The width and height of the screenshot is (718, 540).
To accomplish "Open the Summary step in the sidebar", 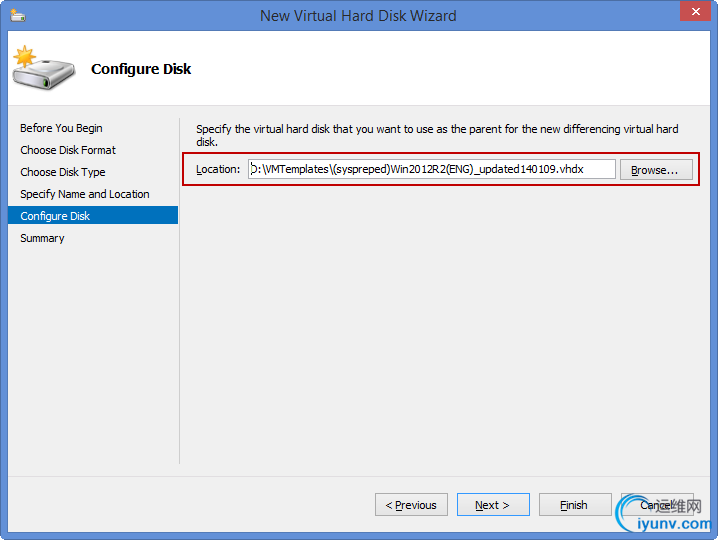I will tap(42, 238).
